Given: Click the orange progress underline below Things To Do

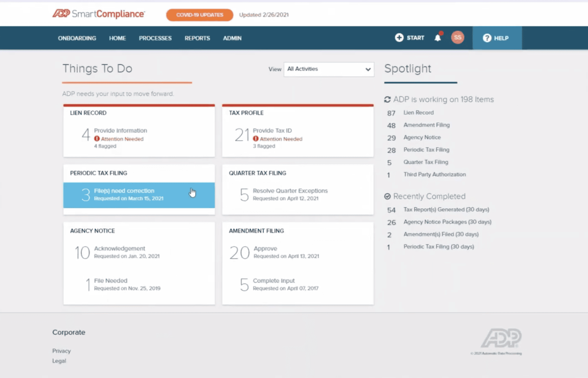Looking at the screenshot, I should click(x=127, y=83).
